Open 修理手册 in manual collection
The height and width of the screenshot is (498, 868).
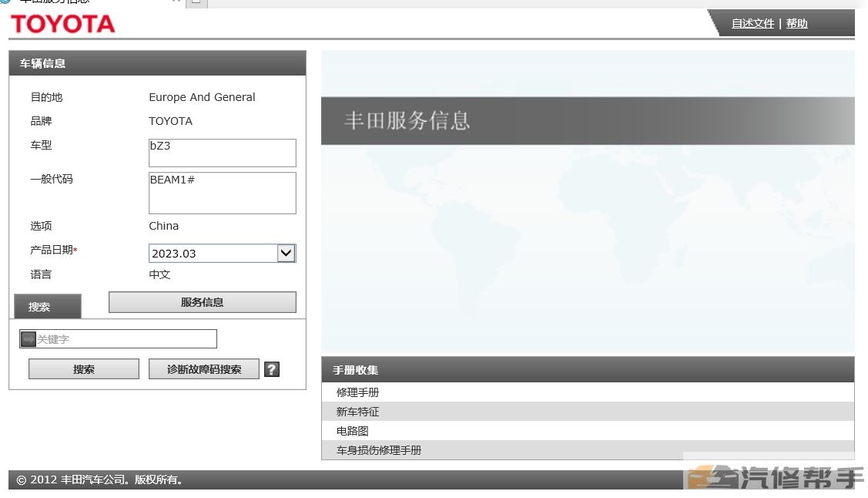pyautogui.click(x=588, y=392)
